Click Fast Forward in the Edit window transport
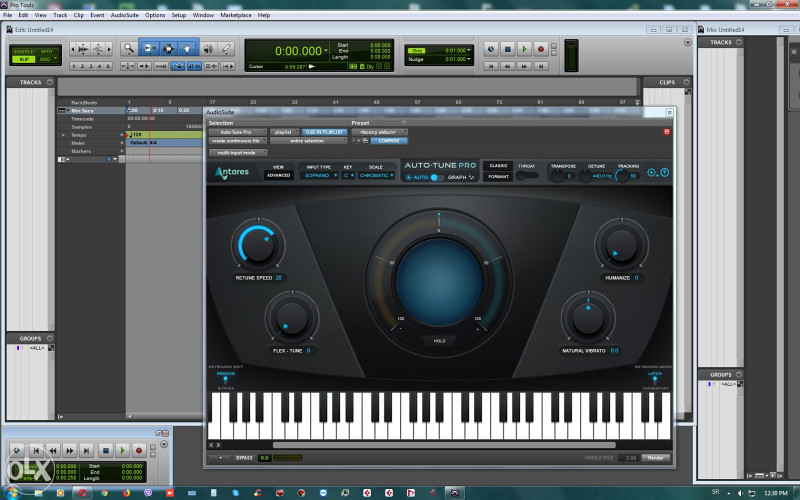The height and width of the screenshot is (500, 800). pos(524,66)
